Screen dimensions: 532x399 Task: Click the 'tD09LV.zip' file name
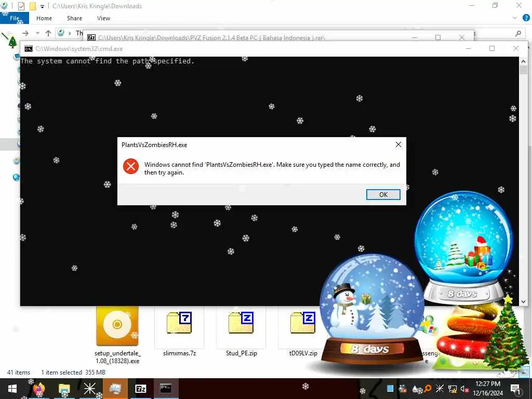pos(303,353)
